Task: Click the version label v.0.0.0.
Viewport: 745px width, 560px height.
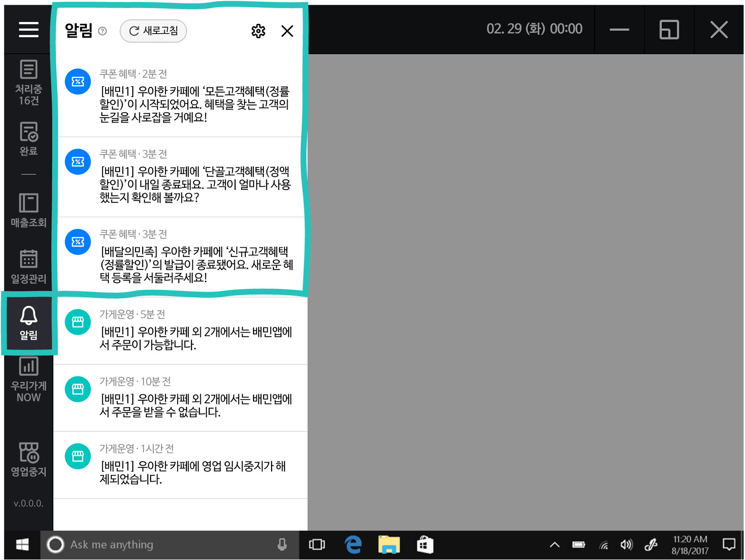Action: tap(29, 503)
